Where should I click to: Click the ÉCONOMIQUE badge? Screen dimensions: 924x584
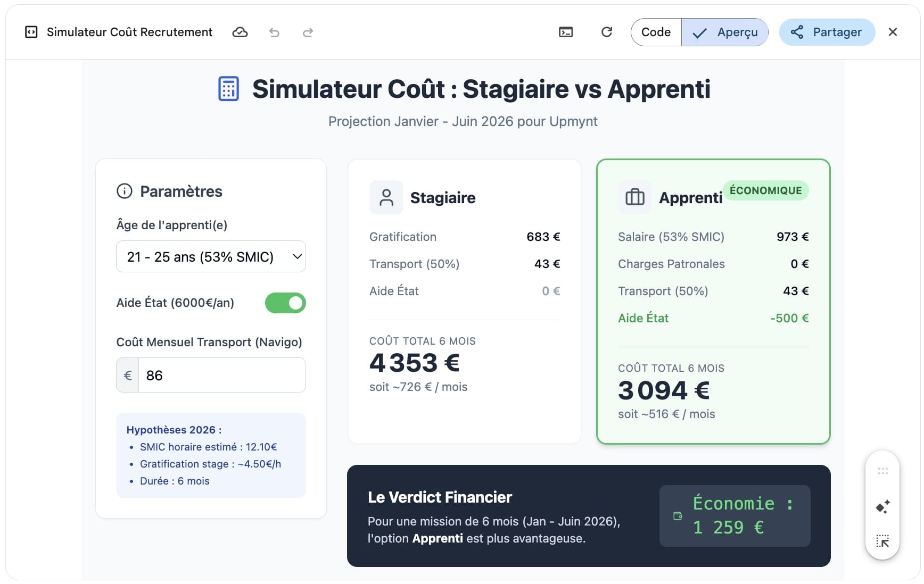click(x=765, y=190)
